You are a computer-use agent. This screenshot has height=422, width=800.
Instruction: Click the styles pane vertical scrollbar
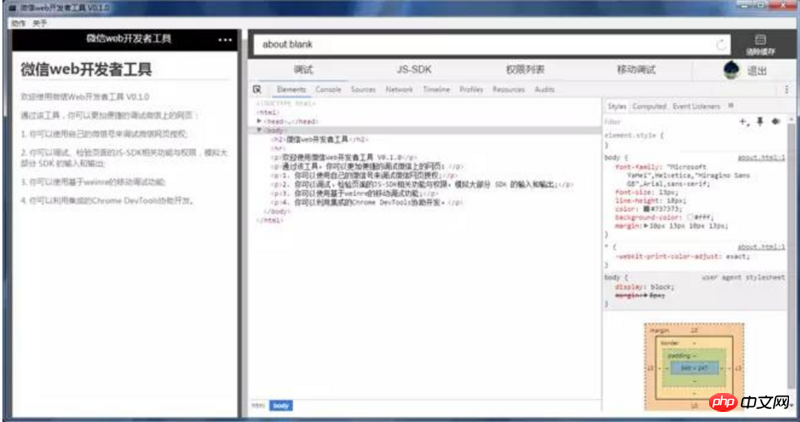[791, 255]
